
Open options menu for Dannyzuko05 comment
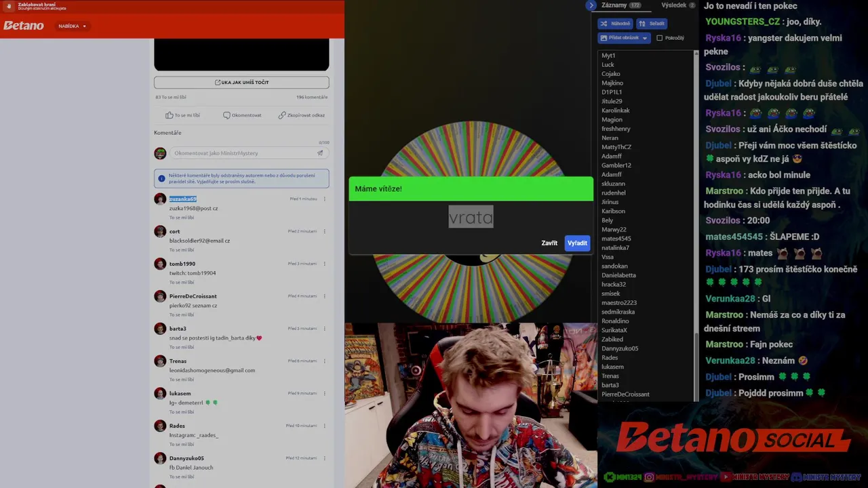tap(325, 458)
